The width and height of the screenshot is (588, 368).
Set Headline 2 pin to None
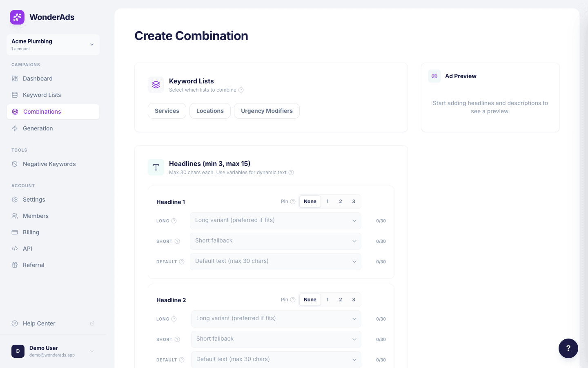click(310, 299)
